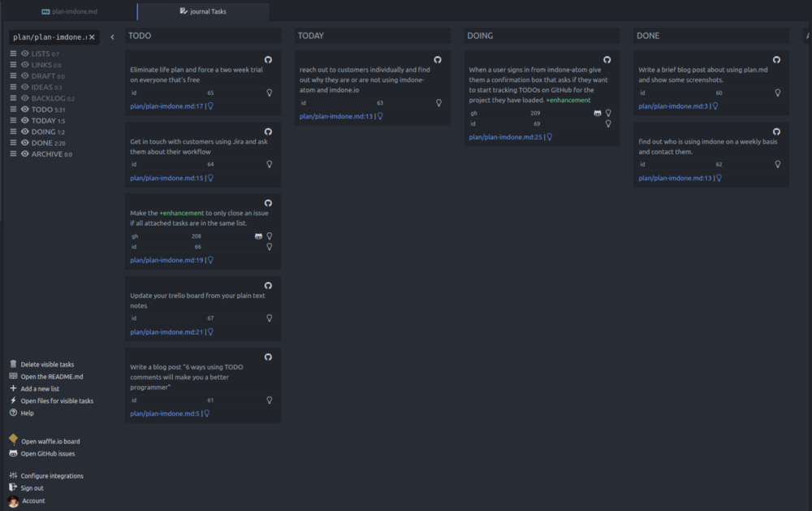The height and width of the screenshot is (511, 812).
Task: Toggle the TODO list eye icon
Action: tap(24, 109)
